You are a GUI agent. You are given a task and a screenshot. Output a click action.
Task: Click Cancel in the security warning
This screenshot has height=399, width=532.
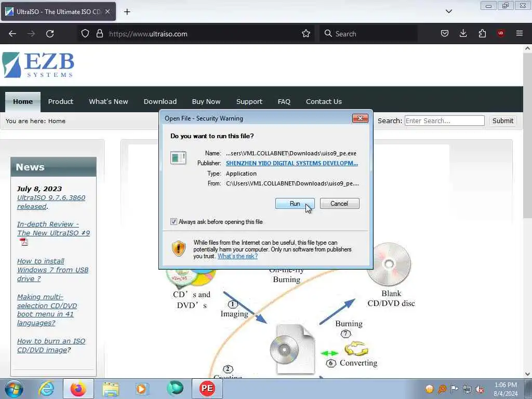coord(339,204)
